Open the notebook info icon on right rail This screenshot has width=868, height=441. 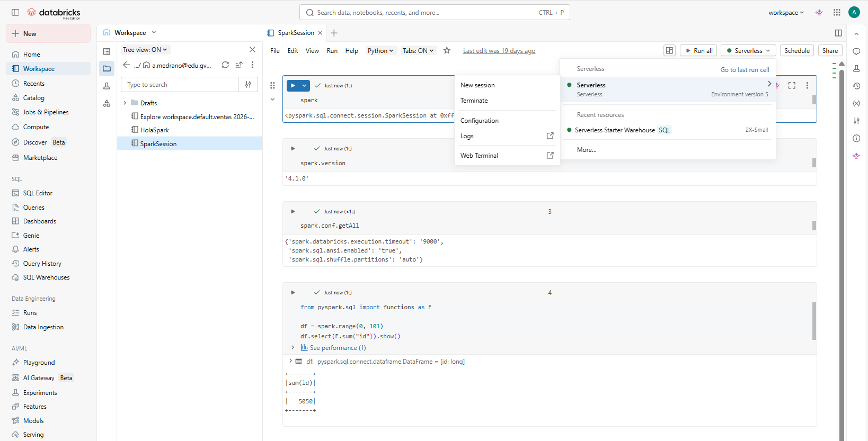point(856,138)
